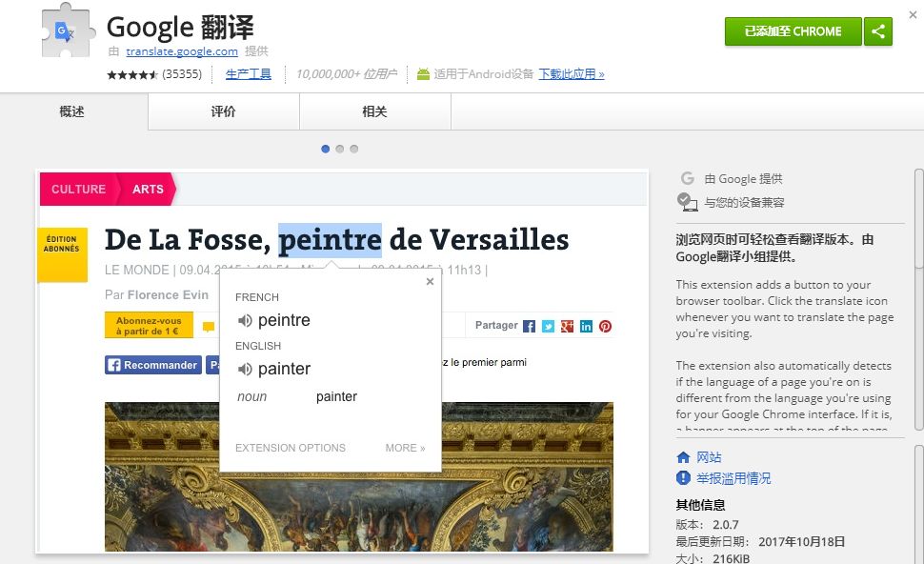Click the Facebook Recommander button
This screenshot has height=564, width=924.
point(153,365)
